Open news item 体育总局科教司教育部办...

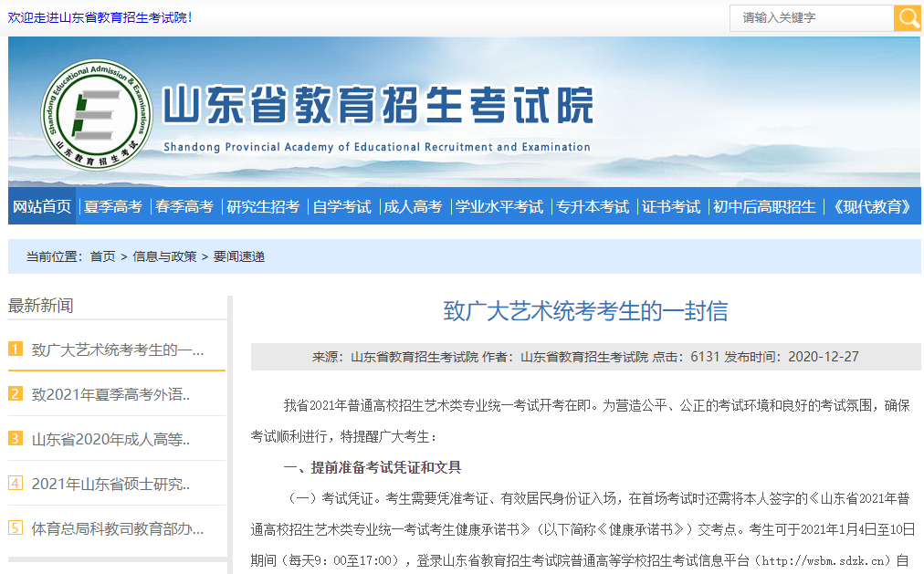pyautogui.click(x=118, y=528)
